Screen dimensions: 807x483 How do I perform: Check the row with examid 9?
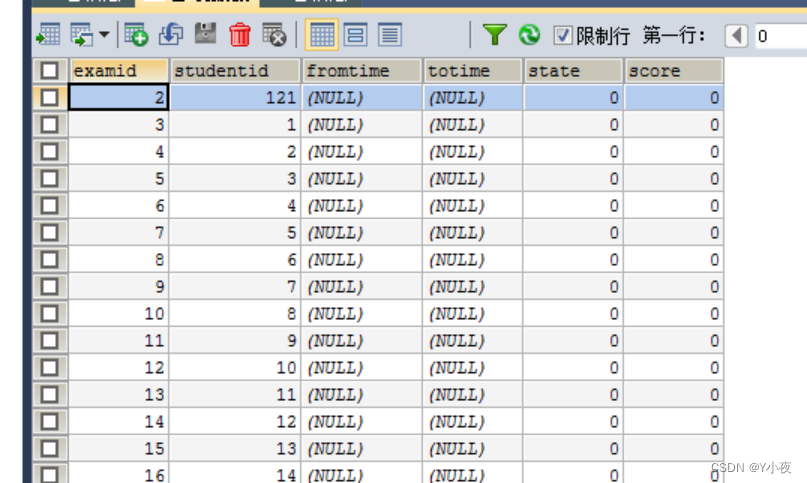pyautogui.click(x=50, y=286)
